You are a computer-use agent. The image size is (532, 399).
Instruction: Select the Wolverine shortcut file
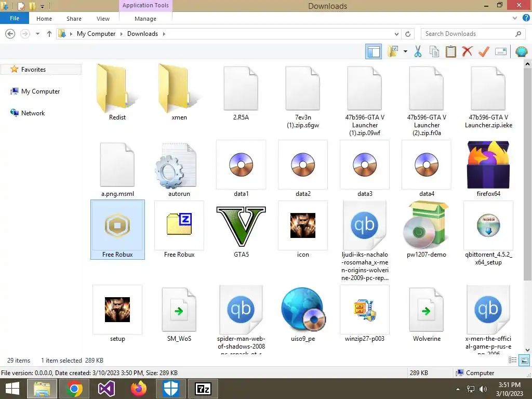tap(427, 314)
